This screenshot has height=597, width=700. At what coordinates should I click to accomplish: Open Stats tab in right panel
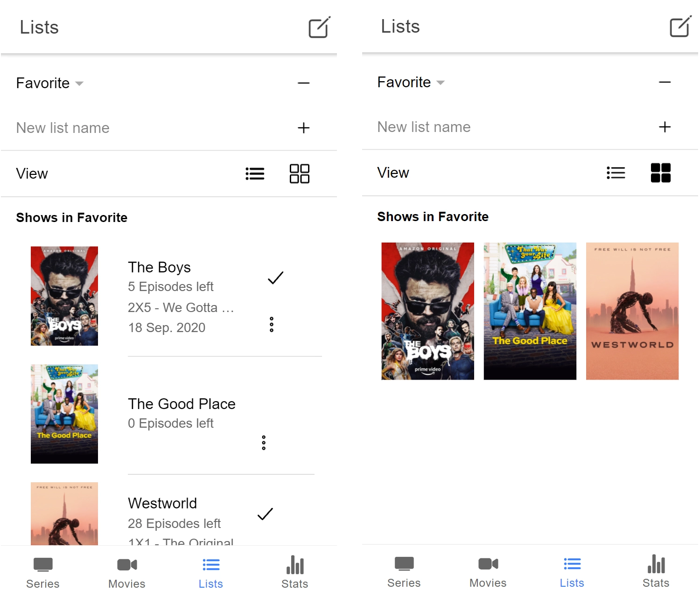pos(656,572)
